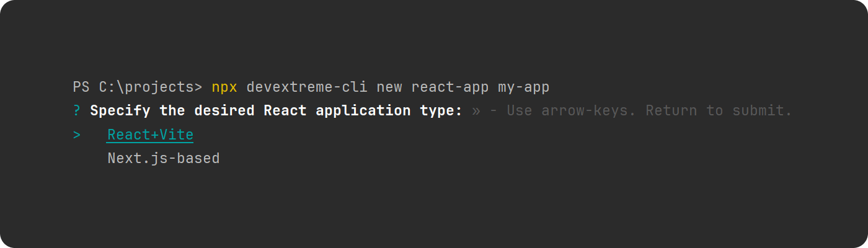The image size is (868, 248).
Task: Click the double chevron » symbol
Action: 476,111
